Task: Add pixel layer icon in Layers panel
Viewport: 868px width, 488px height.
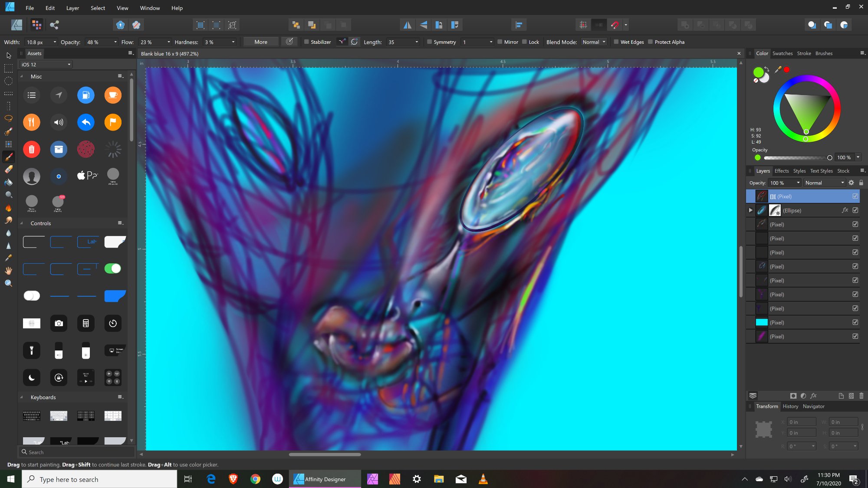Action: pyautogui.click(x=851, y=396)
